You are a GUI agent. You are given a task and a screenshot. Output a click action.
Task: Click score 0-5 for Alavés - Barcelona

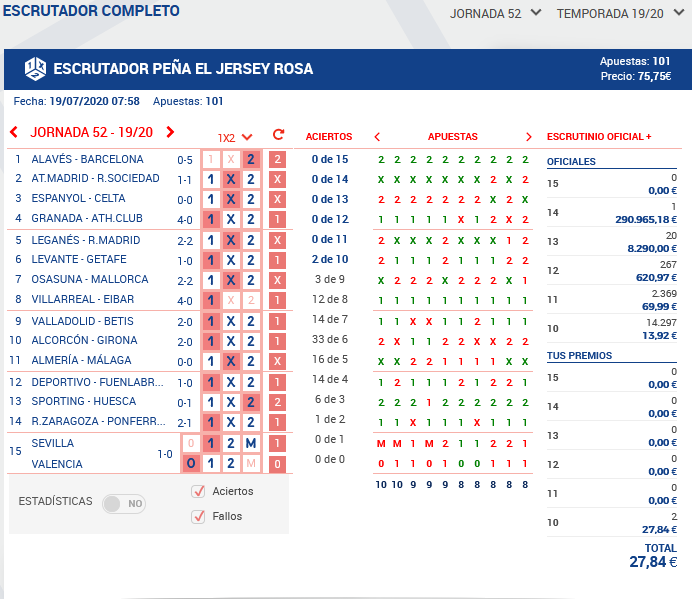[185, 160]
